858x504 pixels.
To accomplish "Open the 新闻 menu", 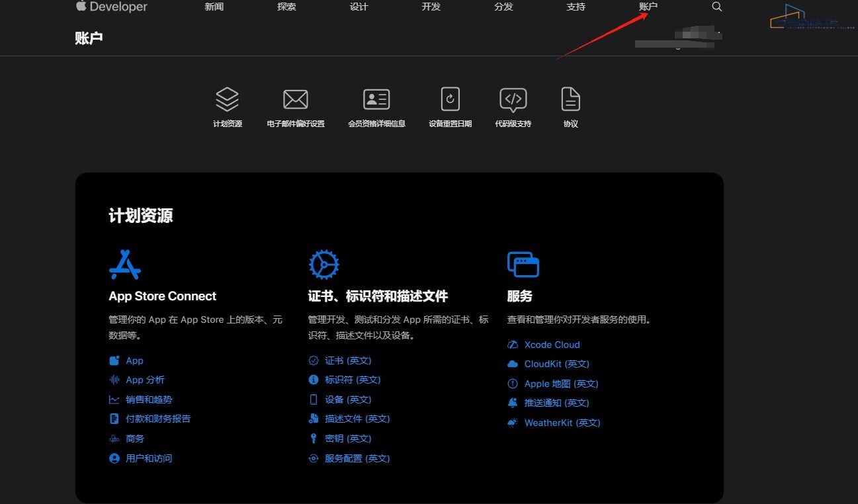I will click(214, 7).
